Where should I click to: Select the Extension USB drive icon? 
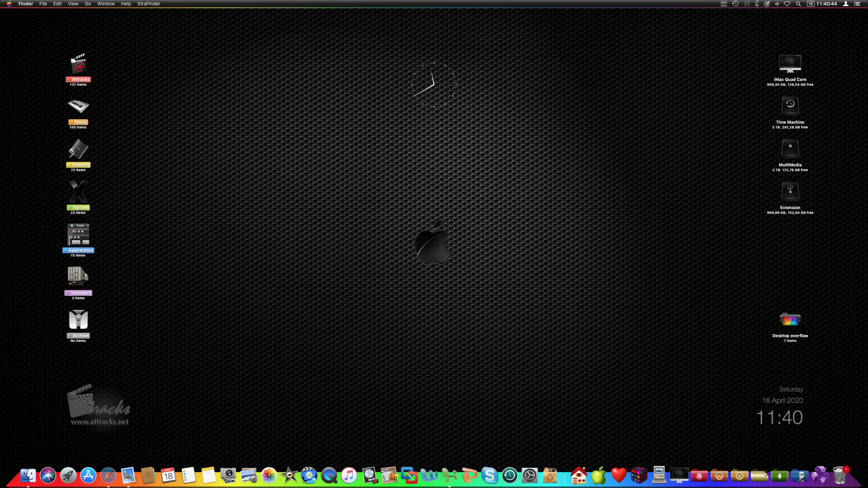[790, 191]
